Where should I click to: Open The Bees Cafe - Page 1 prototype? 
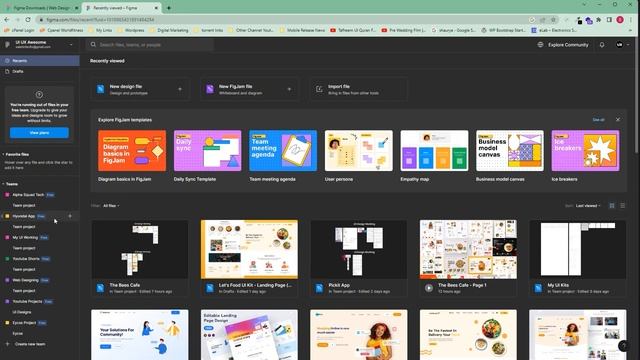pyautogui.click(x=468, y=258)
